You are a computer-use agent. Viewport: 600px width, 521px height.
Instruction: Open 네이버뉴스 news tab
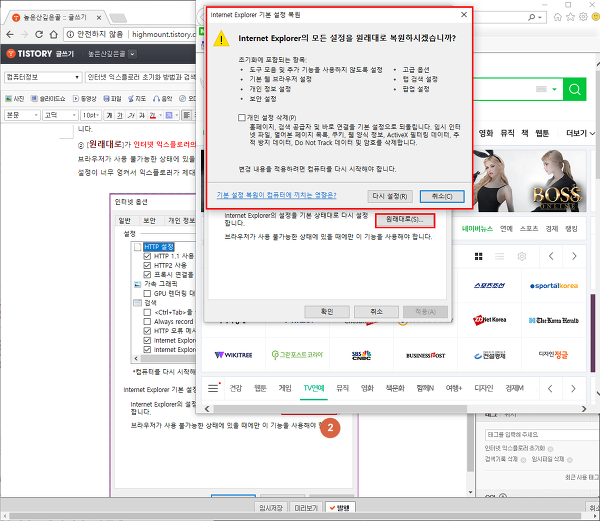(x=477, y=229)
